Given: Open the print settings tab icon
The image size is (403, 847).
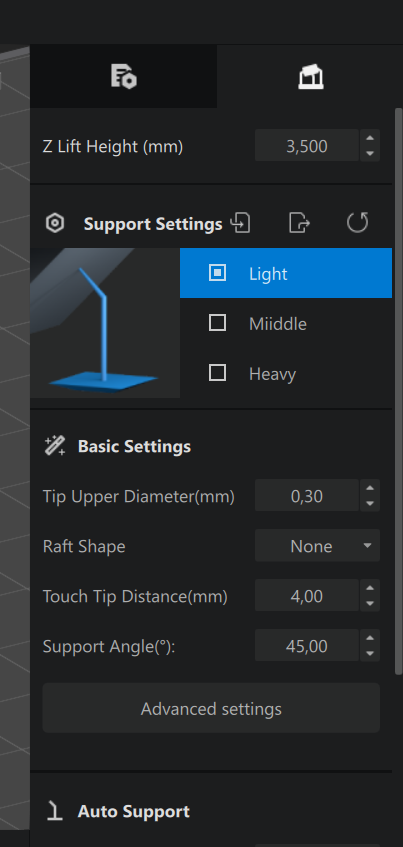Looking at the screenshot, I should coord(124,76).
